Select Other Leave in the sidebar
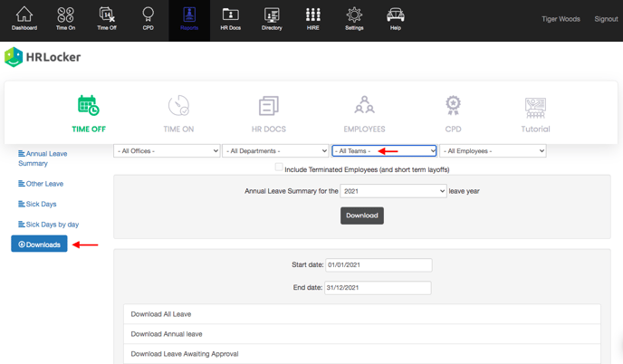 (44, 184)
